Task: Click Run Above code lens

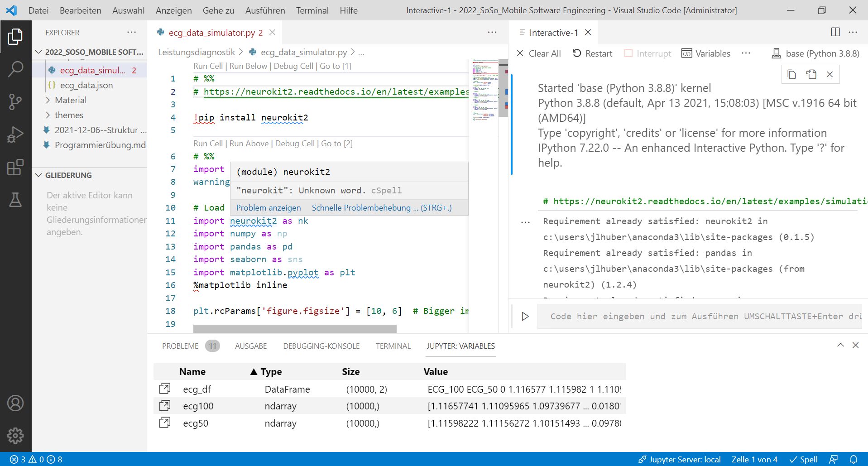Action: click(249, 144)
